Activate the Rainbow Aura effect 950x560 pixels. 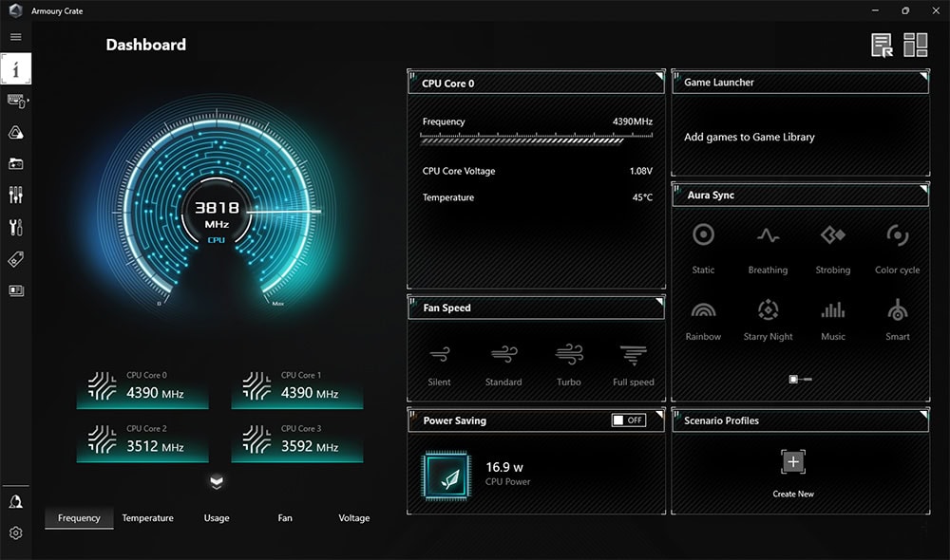pyautogui.click(x=703, y=313)
